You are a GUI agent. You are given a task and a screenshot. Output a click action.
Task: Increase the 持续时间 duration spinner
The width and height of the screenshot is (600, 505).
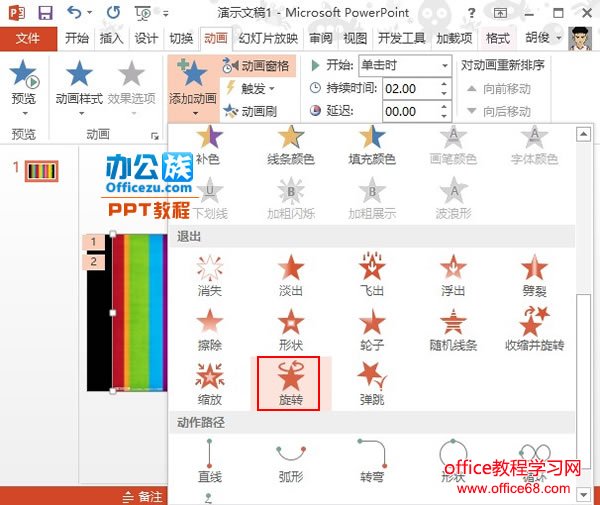pos(444,84)
